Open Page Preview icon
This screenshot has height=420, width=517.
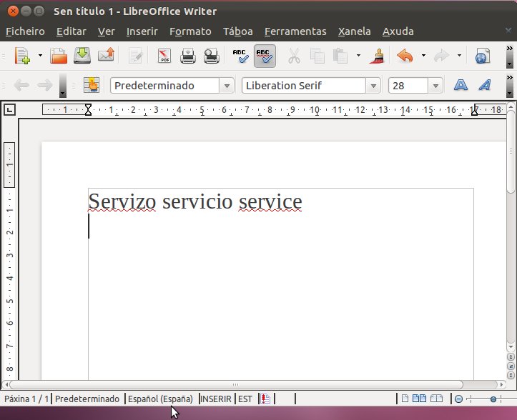pyautogui.click(x=212, y=56)
